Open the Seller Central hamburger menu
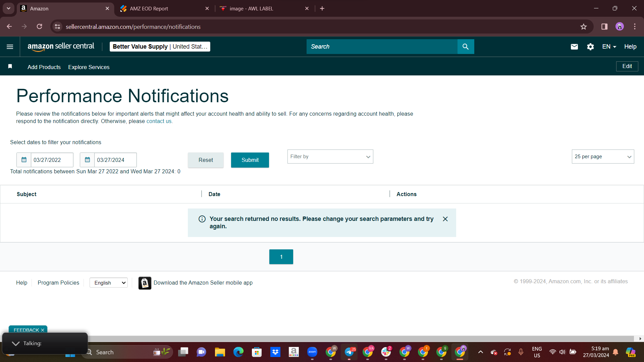Image resolution: width=644 pixels, height=362 pixels. click(x=10, y=47)
